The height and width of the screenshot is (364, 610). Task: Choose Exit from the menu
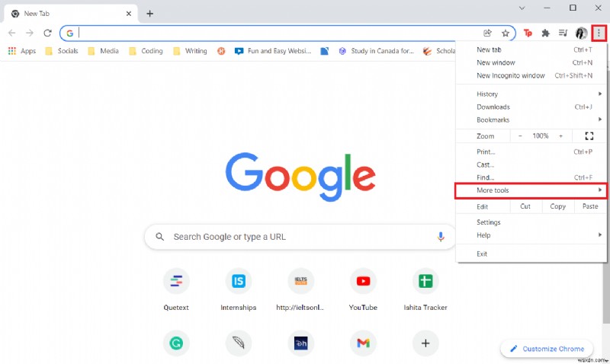tap(531, 254)
